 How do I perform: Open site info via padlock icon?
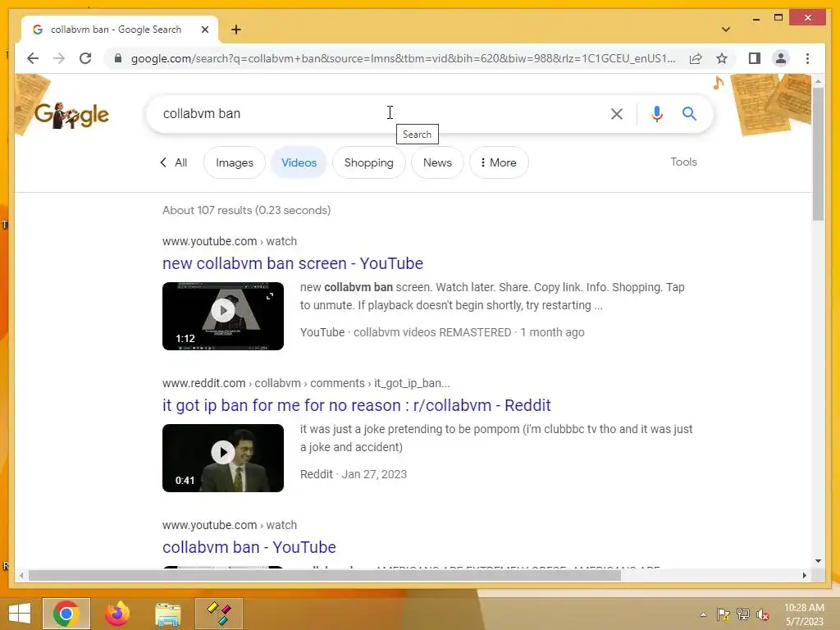pos(118,58)
